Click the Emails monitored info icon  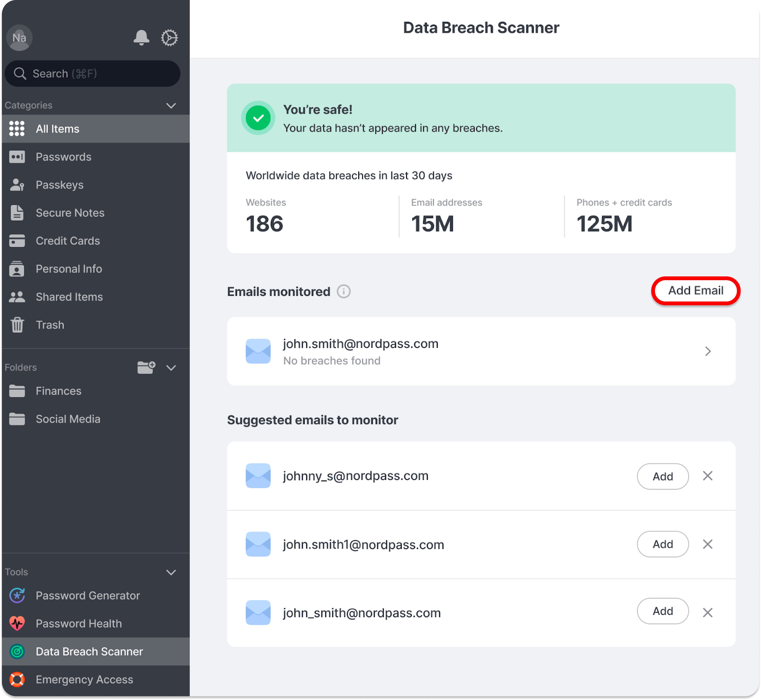tap(344, 292)
